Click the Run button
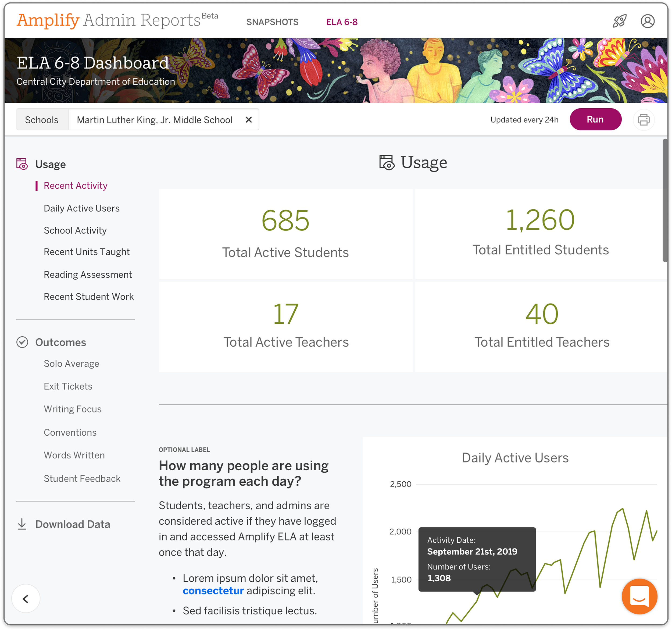This screenshot has height=630, width=672. (x=595, y=119)
